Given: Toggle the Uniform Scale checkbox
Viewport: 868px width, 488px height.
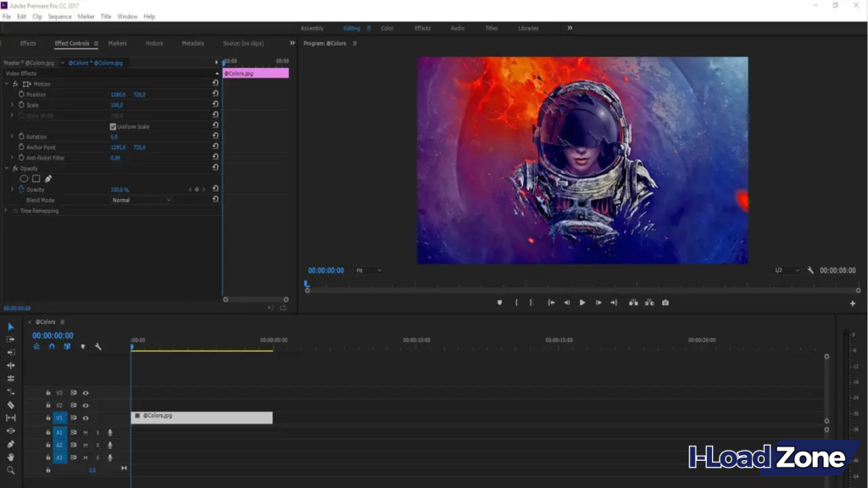Looking at the screenshot, I should 113,126.
